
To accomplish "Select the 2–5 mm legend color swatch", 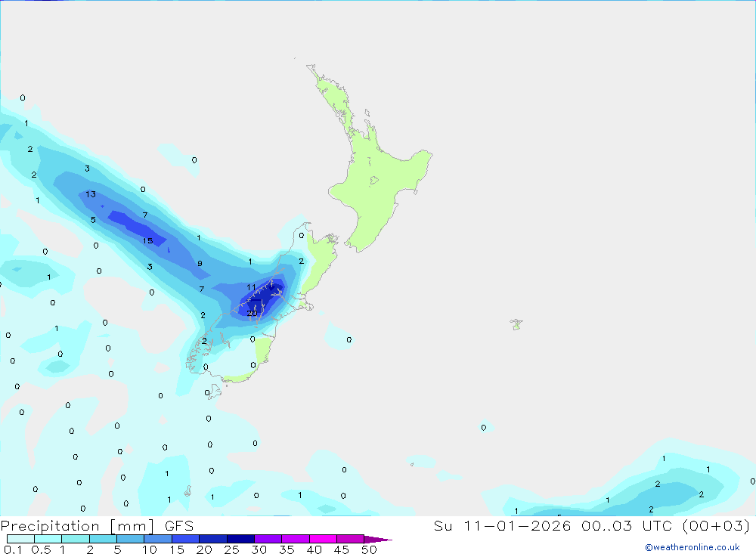I will (103, 539).
